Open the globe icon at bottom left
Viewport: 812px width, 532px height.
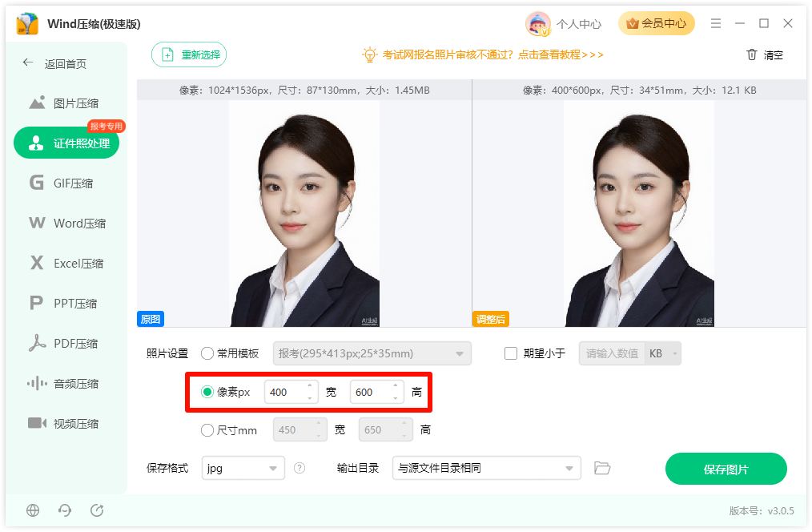(x=33, y=510)
